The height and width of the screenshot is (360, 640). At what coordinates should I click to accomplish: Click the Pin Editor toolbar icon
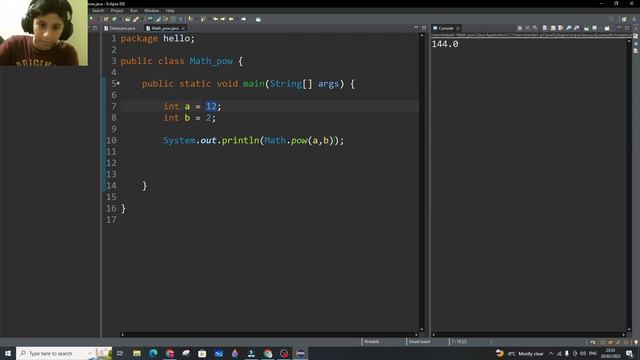pos(258,19)
